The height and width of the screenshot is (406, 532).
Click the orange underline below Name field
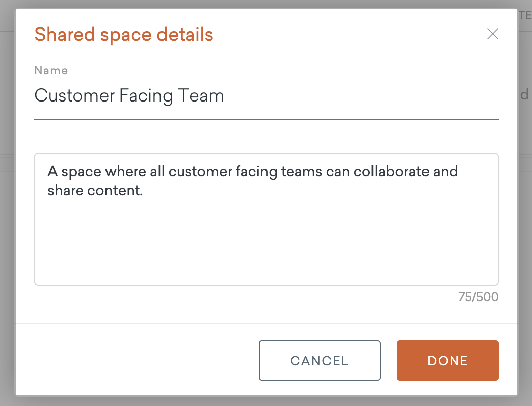tap(266, 120)
